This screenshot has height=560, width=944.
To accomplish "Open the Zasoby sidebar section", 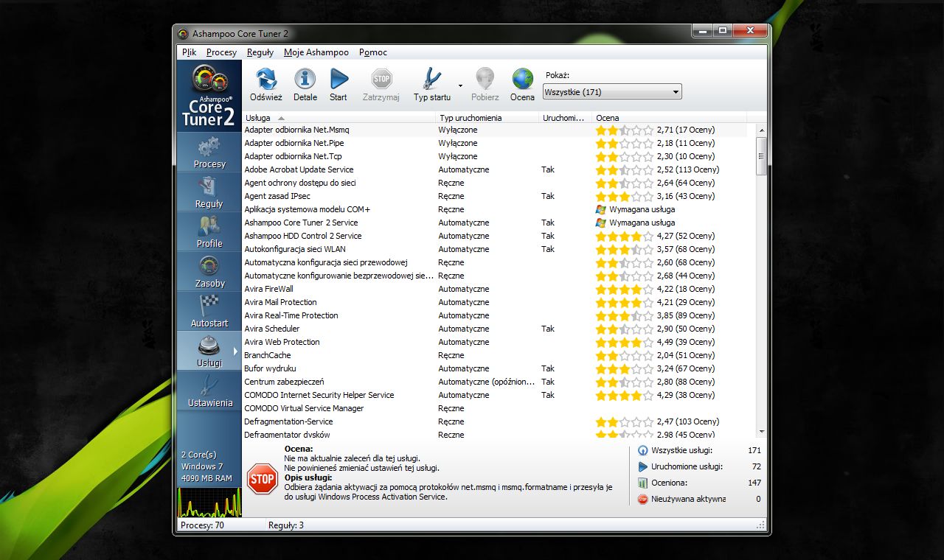I will [x=209, y=271].
